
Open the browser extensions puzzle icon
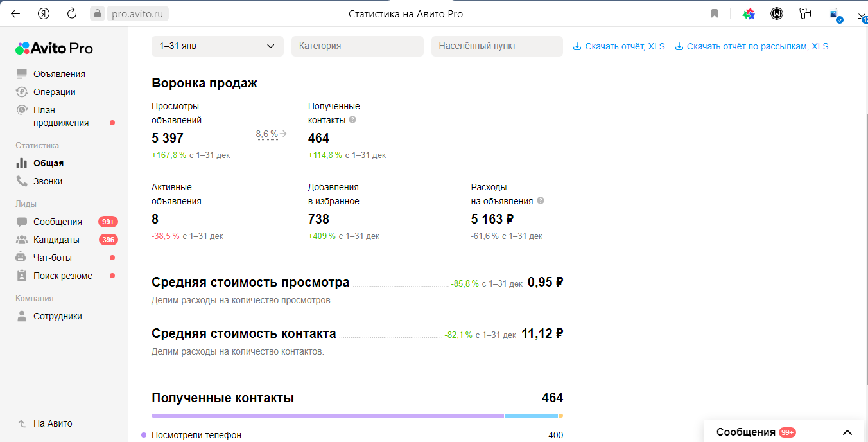(805, 13)
